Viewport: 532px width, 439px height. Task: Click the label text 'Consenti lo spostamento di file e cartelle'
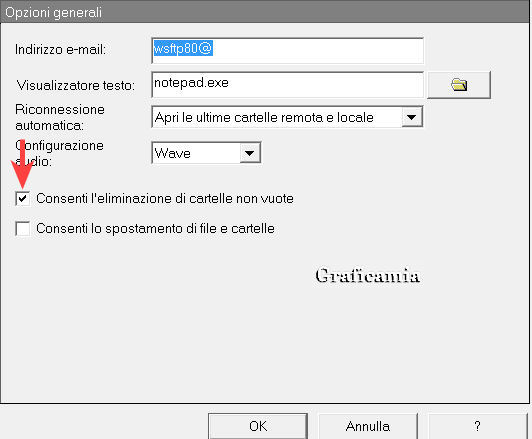[x=155, y=228]
